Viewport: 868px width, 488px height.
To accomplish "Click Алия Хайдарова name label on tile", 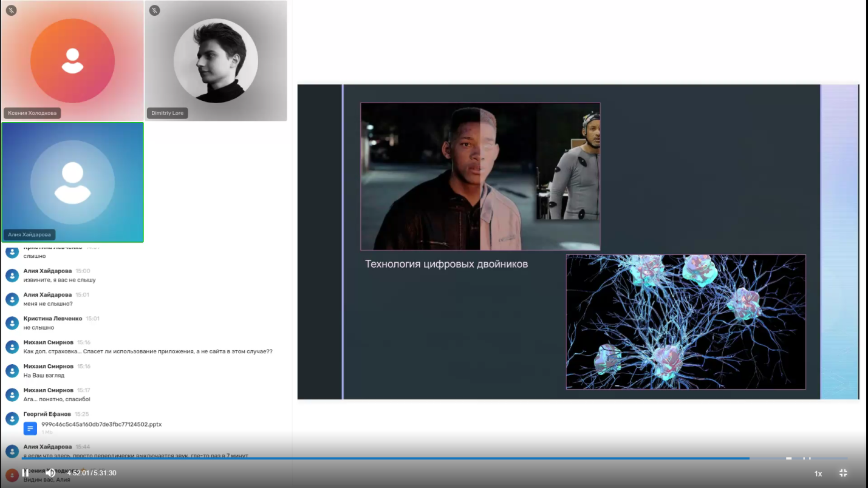I will point(30,234).
